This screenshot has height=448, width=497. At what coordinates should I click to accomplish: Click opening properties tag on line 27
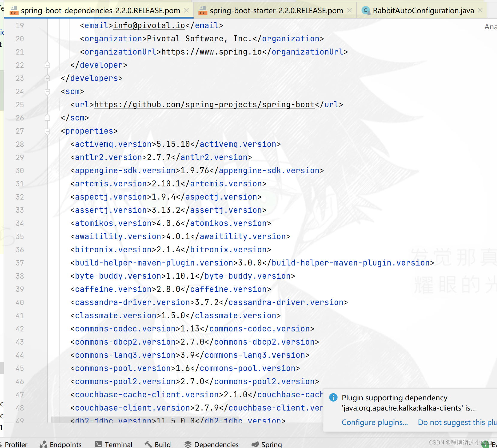pos(89,131)
